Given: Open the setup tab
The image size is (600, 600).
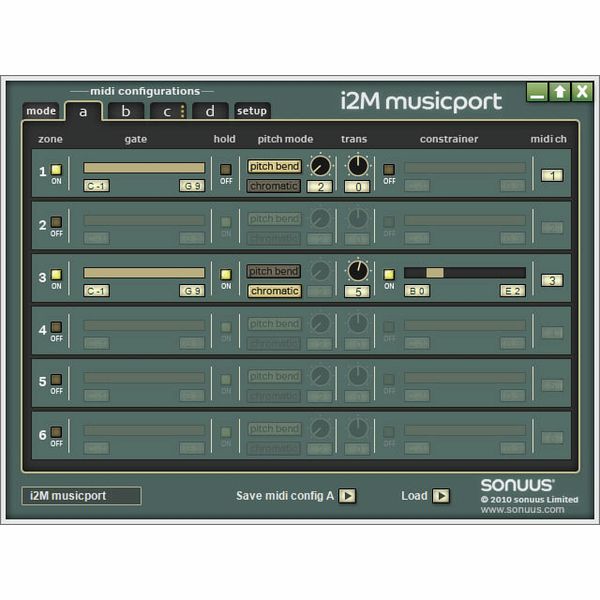Looking at the screenshot, I should click(252, 111).
